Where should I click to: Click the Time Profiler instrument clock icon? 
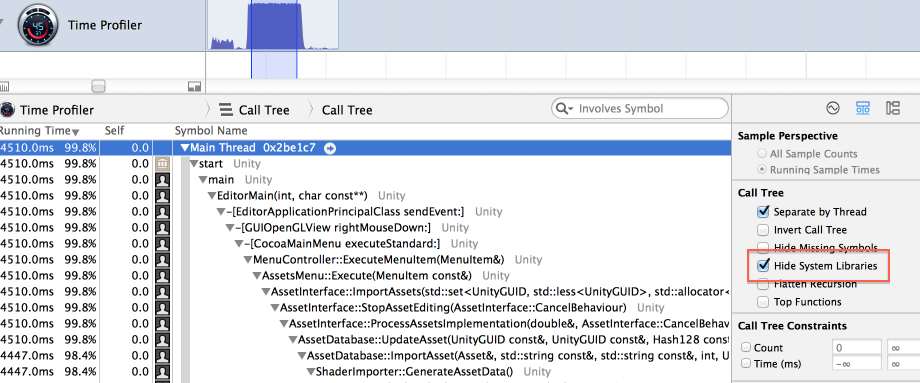pos(38,25)
